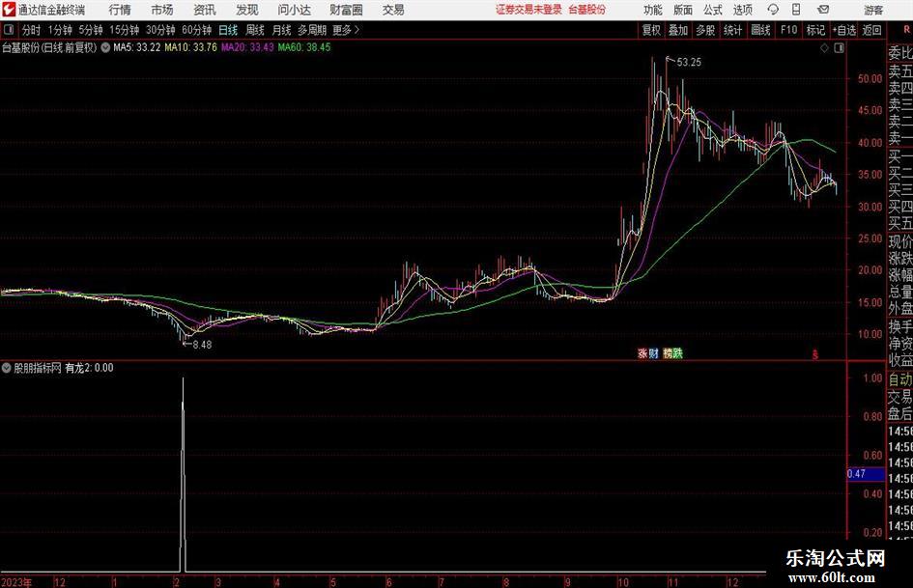Switch to 60分钟 period
The image size is (913, 588).
(197, 30)
